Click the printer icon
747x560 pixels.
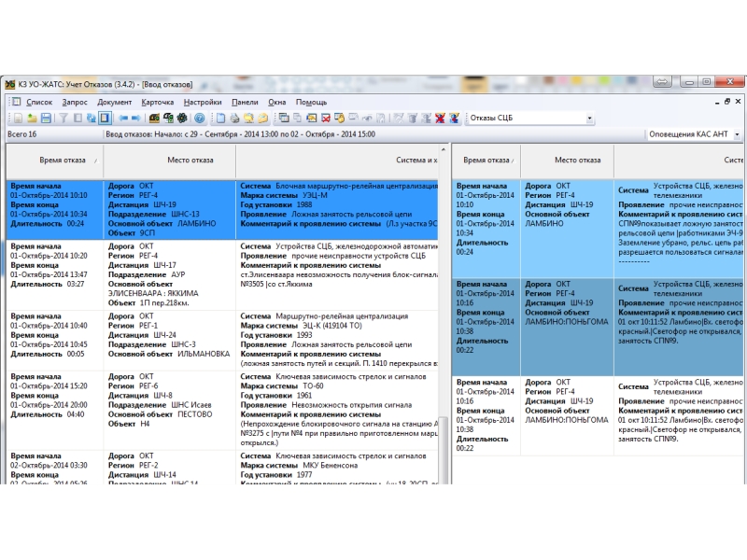[234, 119]
